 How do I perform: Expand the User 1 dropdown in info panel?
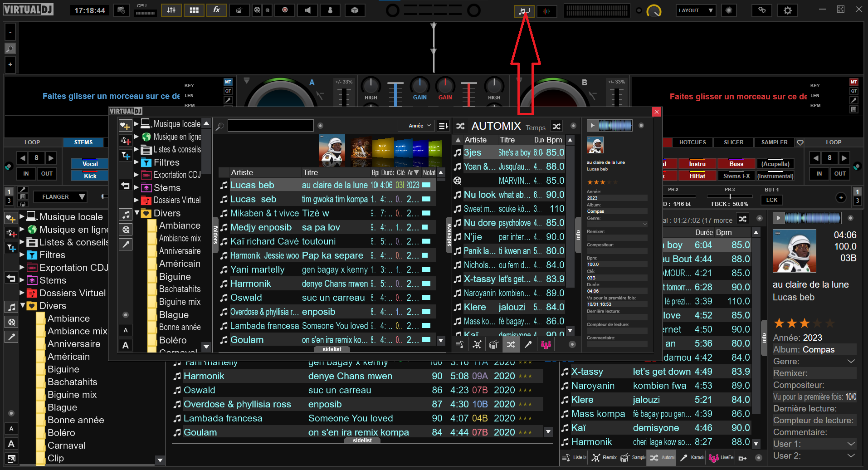pos(851,444)
